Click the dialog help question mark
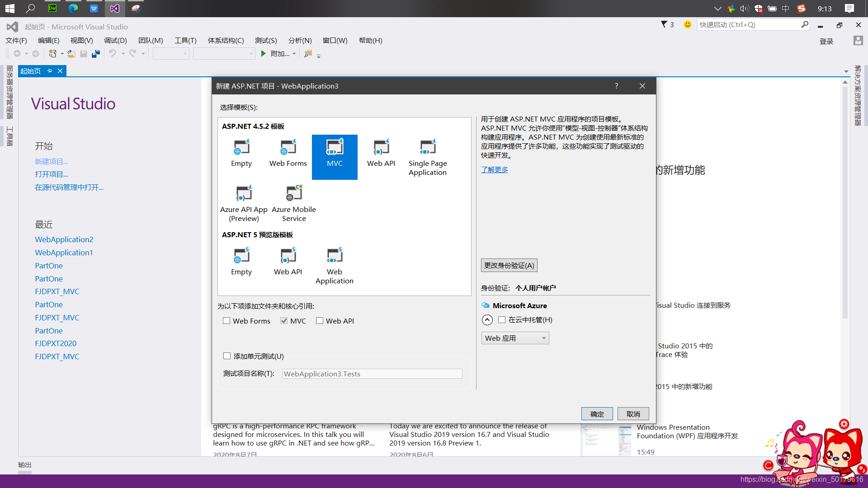868x488 pixels. tap(616, 86)
